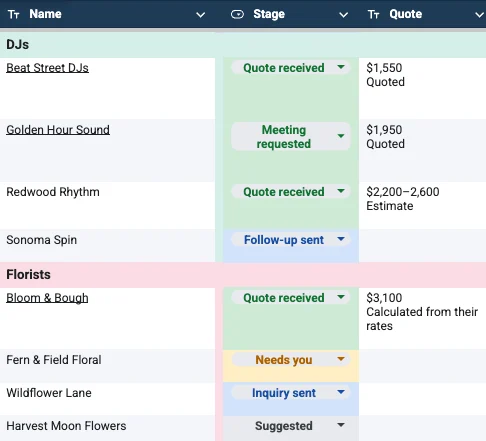Select the $1,550 Quoted cell
The image size is (486, 441).
pyautogui.click(x=422, y=88)
